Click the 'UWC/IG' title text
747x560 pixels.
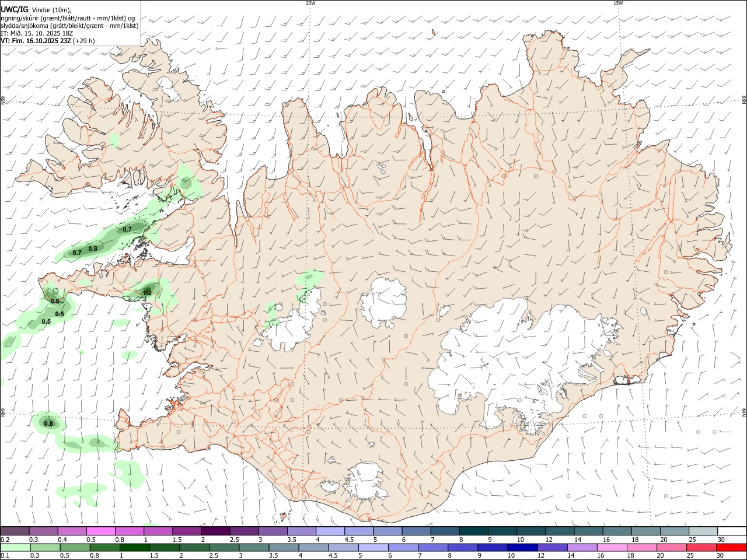click(15, 9)
